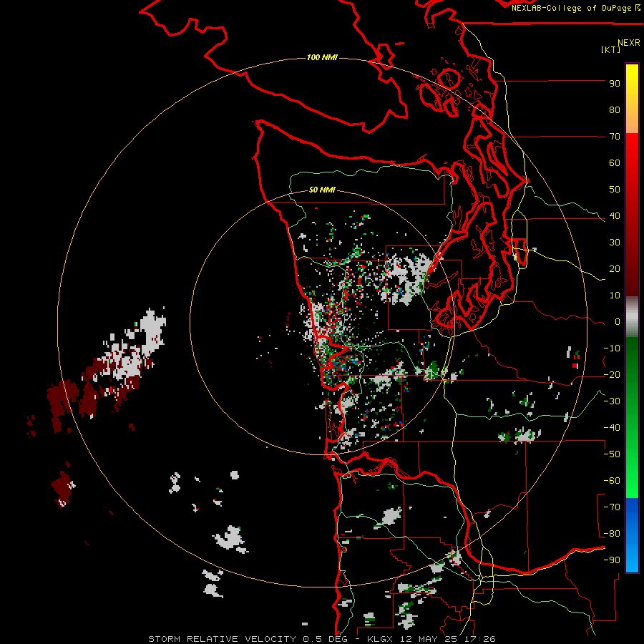This screenshot has height=644, width=644.
Task: Click the positive "10" scale value
Action: (x=615, y=296)
